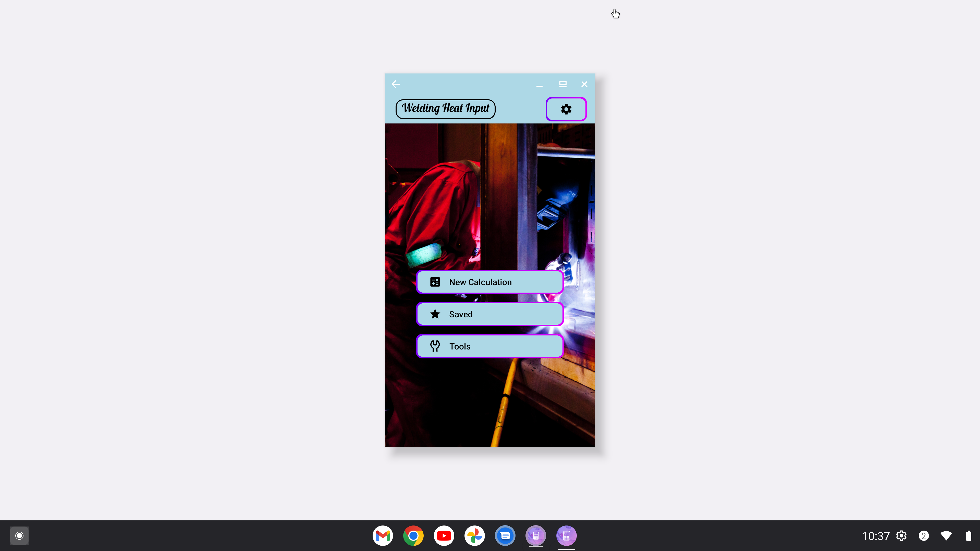Maximize the Welding Heat Input window

(563, 84)
